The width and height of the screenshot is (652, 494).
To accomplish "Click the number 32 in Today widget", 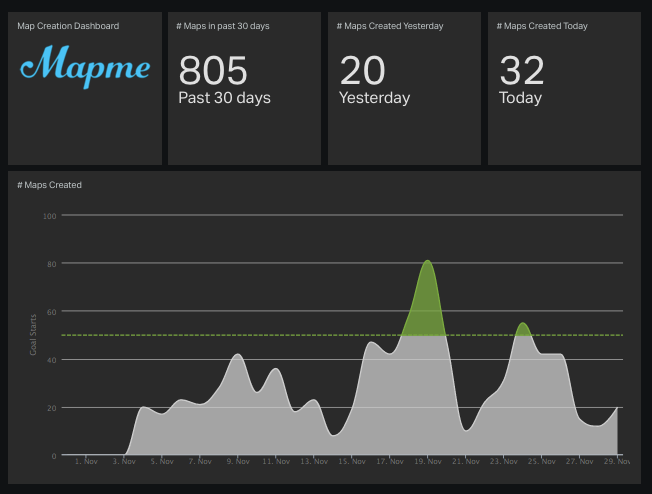I will [522, 70].
